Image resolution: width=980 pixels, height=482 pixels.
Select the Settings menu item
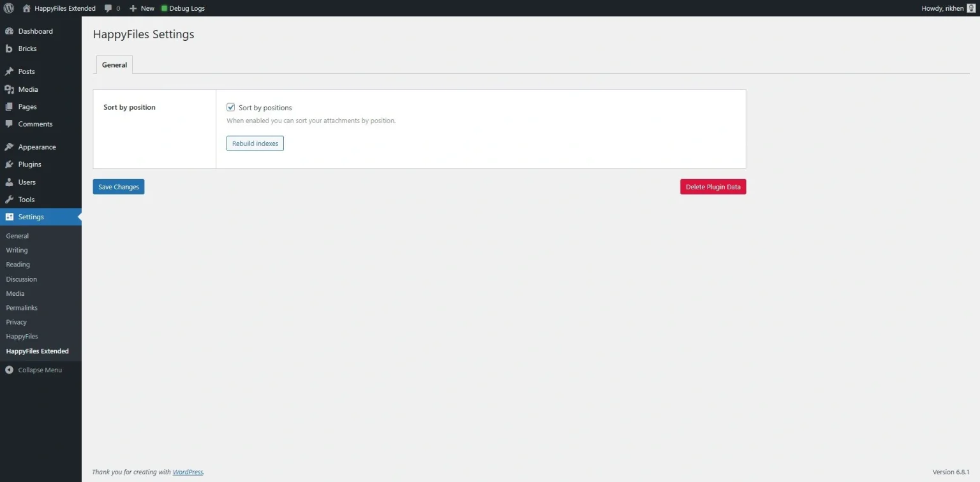[41, 217]
